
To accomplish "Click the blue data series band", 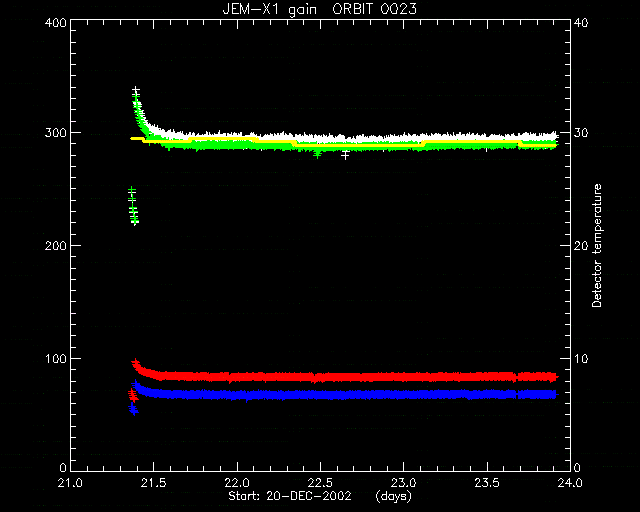I will [347, 395].
